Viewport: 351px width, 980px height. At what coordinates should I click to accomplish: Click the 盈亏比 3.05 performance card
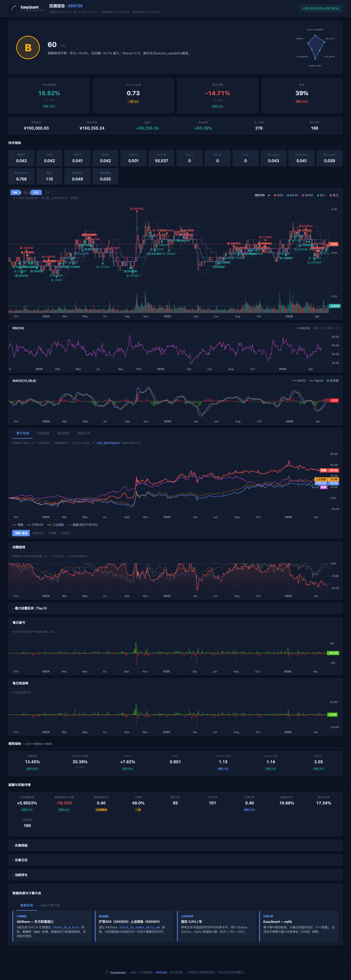[x=318, y=763]
